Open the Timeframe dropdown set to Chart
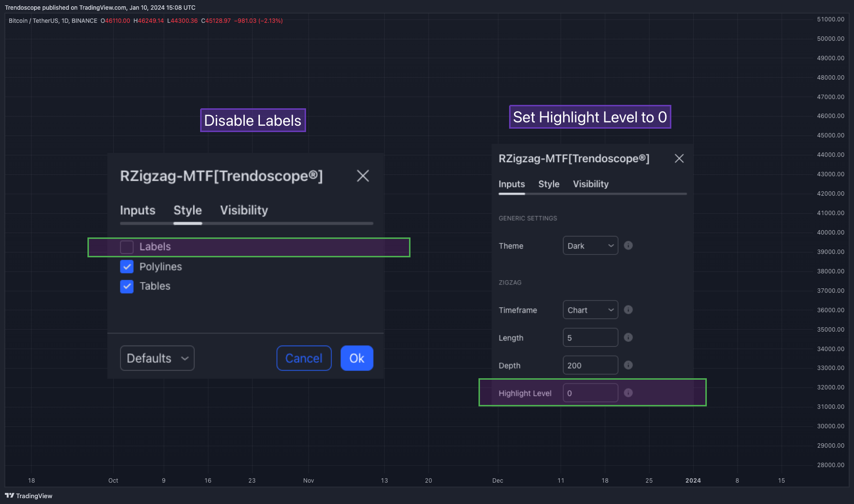This screenshot has height=504, width=854. (x=590, y=310)
